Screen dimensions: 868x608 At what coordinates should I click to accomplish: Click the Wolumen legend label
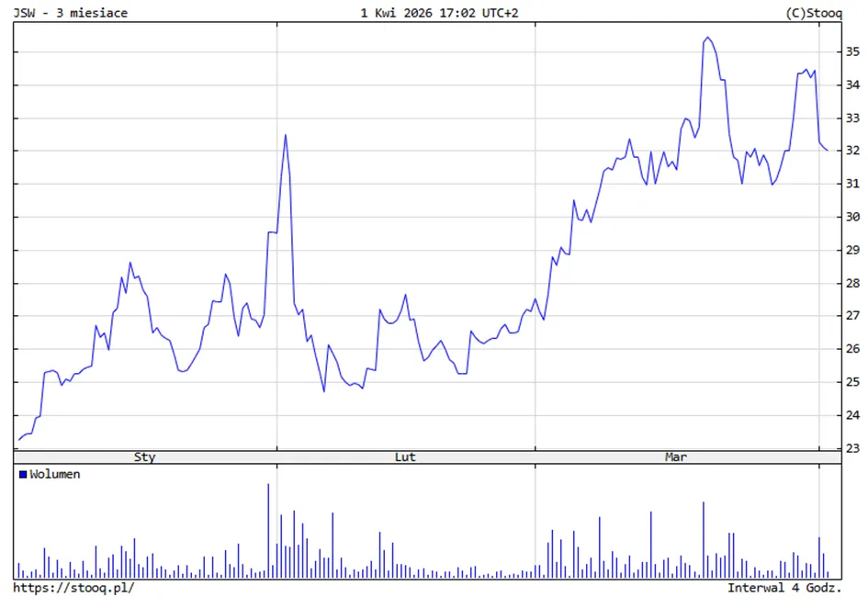point(55,475)
